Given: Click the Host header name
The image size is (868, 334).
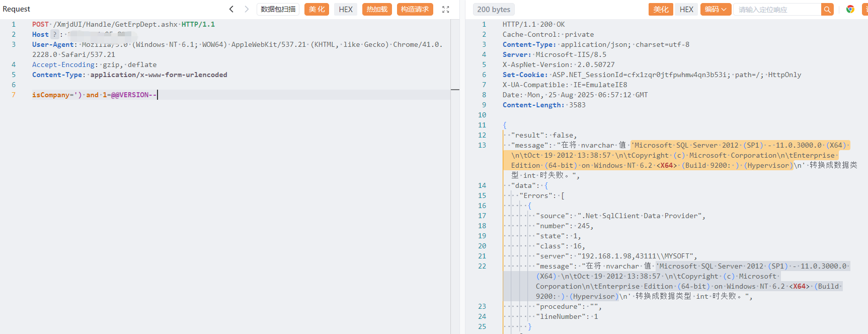Looking at the screenshot, I should (x=40, y=34).
